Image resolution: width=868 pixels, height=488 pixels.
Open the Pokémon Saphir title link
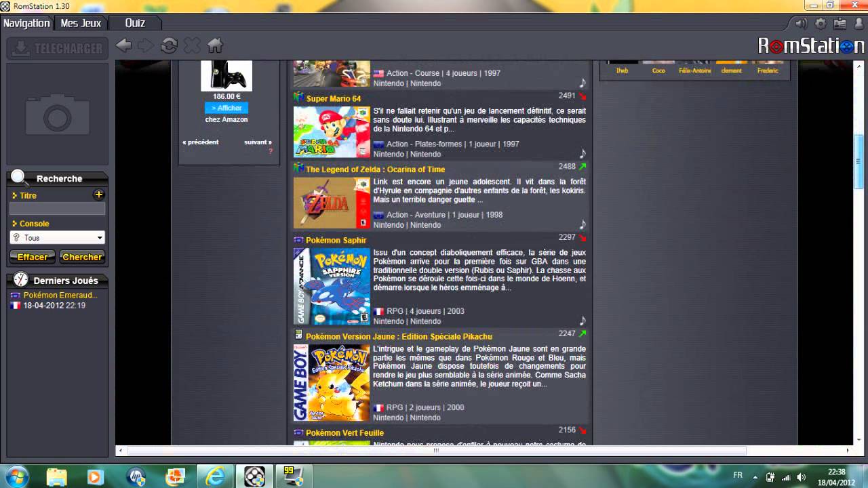(336, 240)
